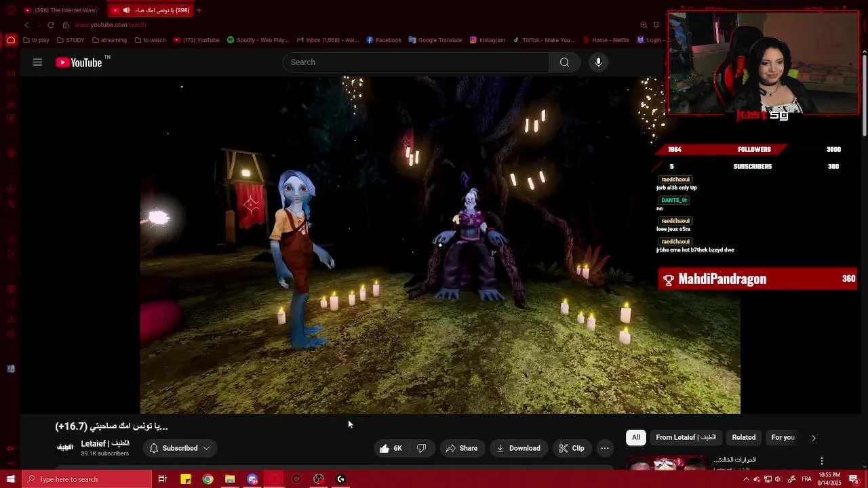Select the Related filter chip
The width and height of the screenshot is (868, 488).
pos(743,437)
